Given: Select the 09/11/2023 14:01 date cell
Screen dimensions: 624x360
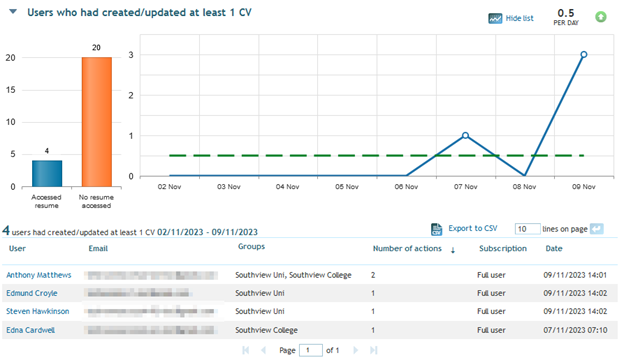Looking at the screenshot, I should click(x=575, y=275).
